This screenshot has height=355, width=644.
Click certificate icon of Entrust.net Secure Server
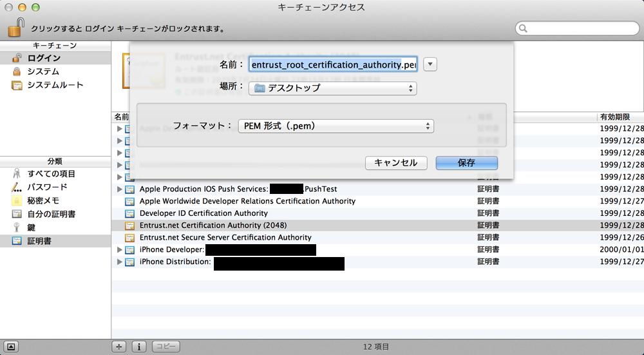(x=130, y=238)
